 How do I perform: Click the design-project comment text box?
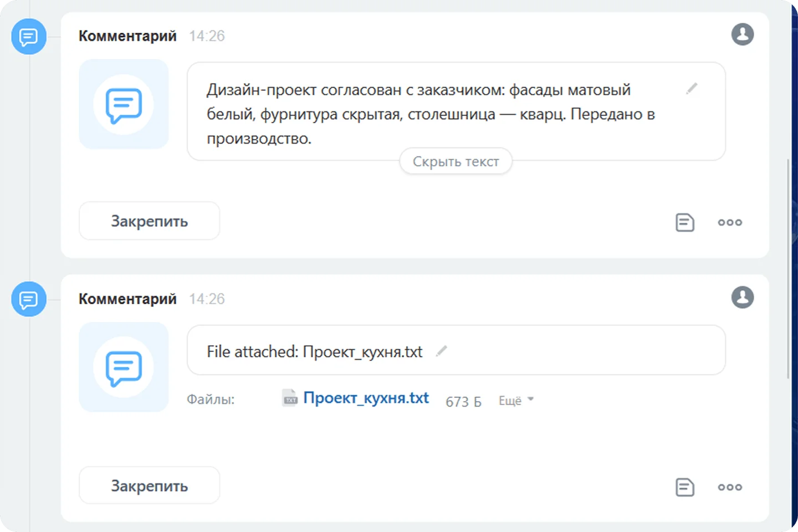[456, 111]
